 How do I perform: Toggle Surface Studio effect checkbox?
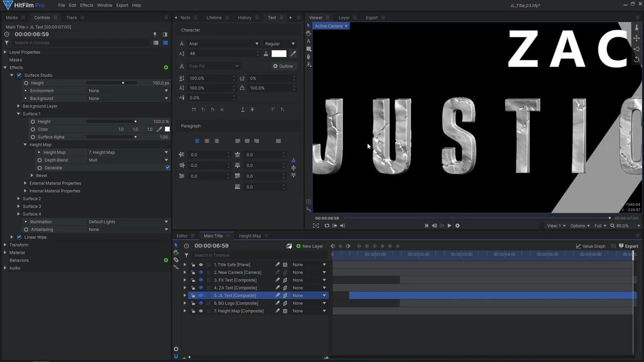(x=19, y=75)
